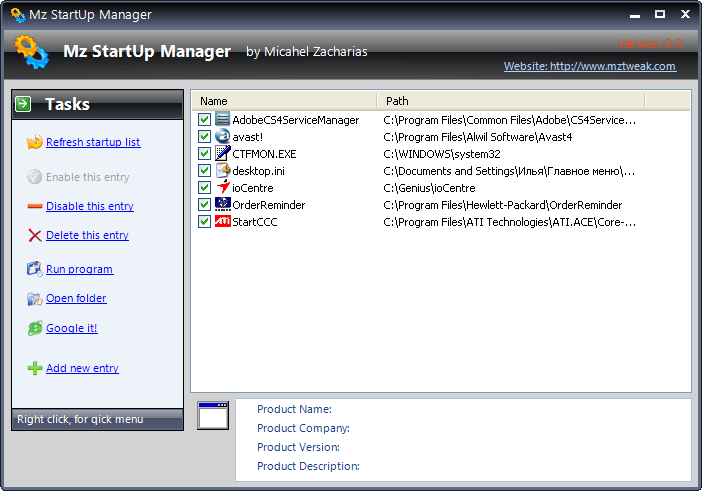Select the ioCentre entry name
702x491 pixels.
click(253, 188)
